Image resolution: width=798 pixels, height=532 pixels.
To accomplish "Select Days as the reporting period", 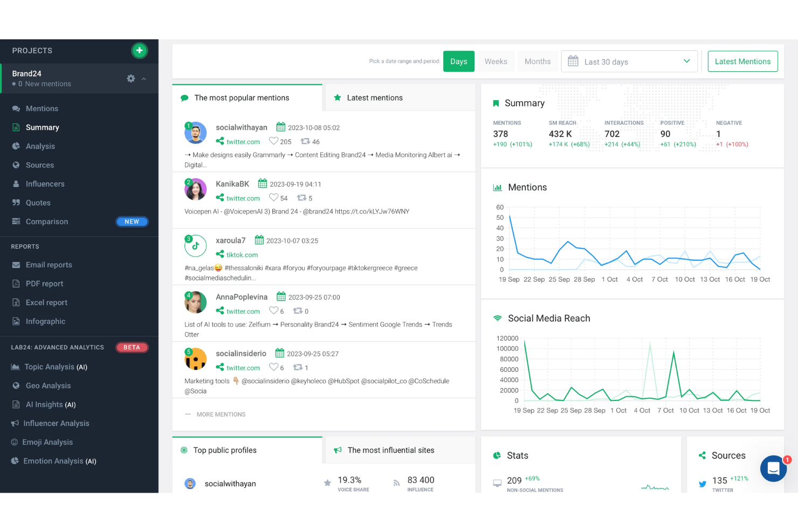I will (x=458, y=61).
